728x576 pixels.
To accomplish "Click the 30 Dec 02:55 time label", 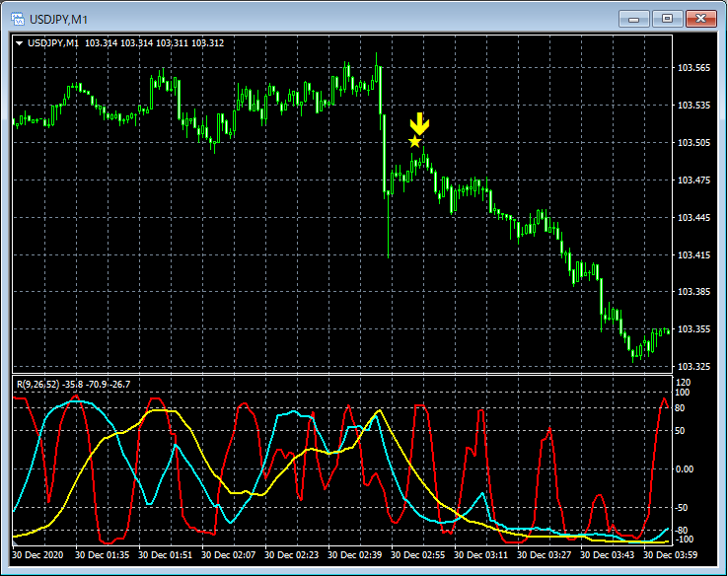I will tap(419, 555).
